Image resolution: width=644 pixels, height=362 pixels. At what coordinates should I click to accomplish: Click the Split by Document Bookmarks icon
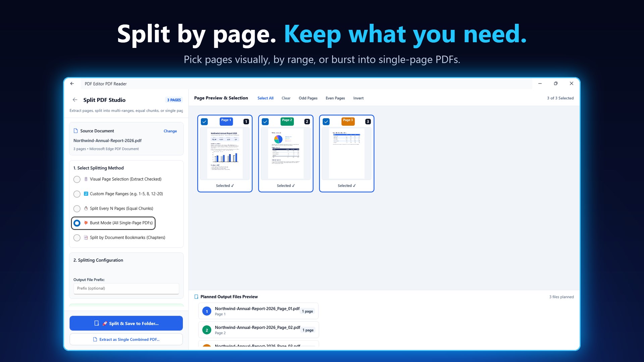pyautogui.click(x=86, y=238)
